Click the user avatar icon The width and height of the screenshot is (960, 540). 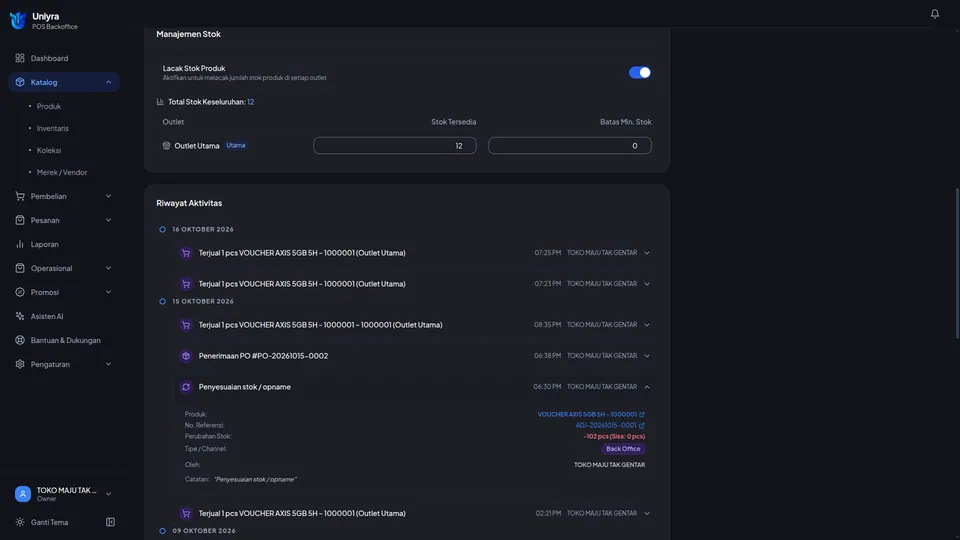[23, 493]
